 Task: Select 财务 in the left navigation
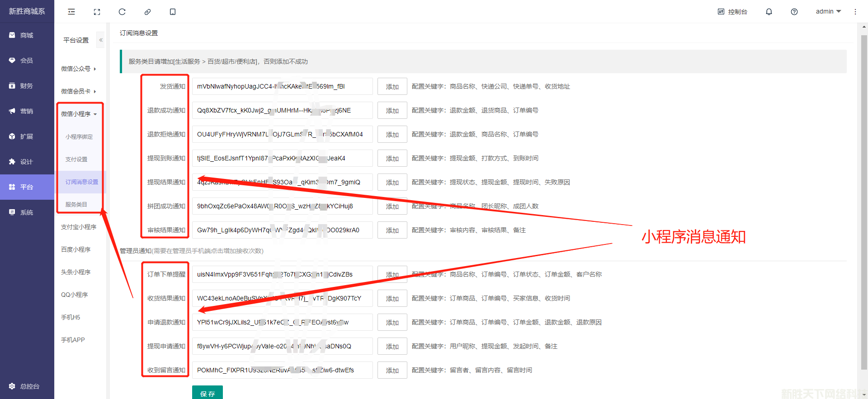[27, 86]
